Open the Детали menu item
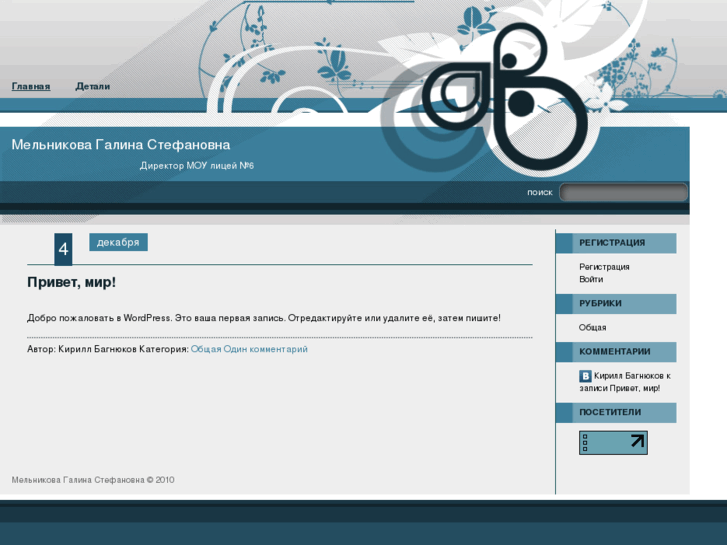The image size is (727, 545). click(x=93, y=86)
